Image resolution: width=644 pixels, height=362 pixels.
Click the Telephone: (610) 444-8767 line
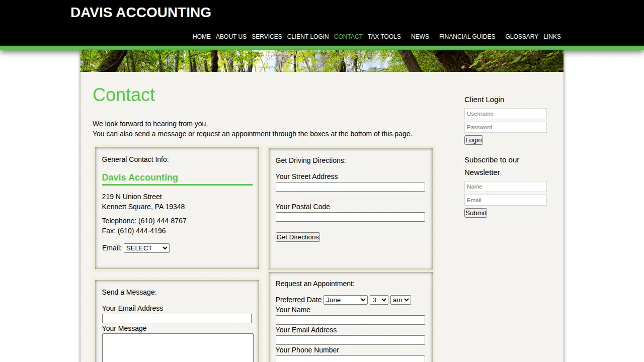pos(144,221)
